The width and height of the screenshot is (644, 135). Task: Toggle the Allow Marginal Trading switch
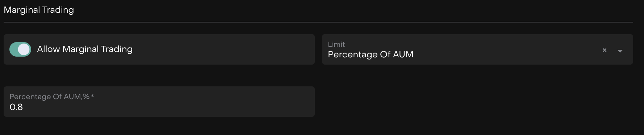coord(20,49)
